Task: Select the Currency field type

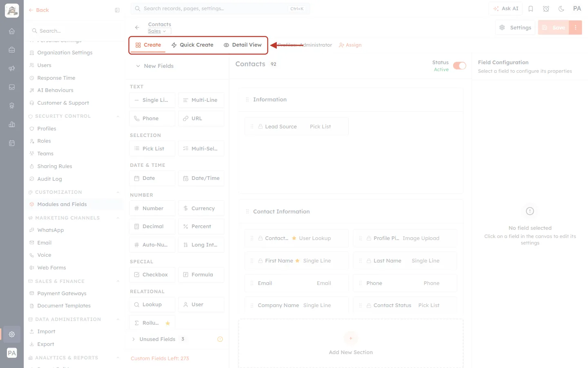Action: (x=201, y=208)
